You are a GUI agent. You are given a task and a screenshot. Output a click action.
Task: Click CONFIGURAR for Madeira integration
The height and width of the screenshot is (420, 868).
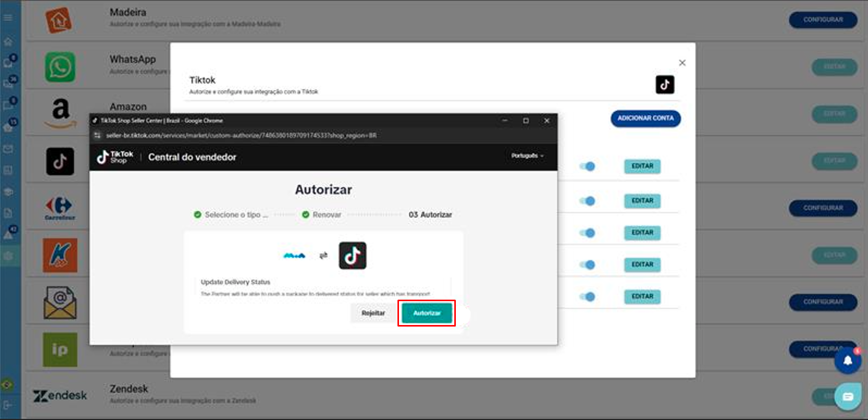click(823, 20)
